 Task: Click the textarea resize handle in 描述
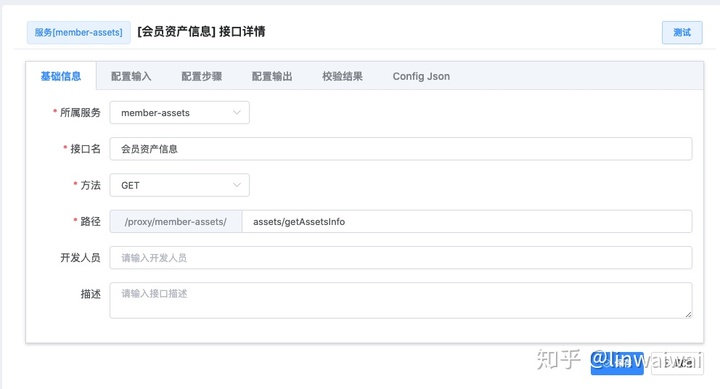click(x=688, y=315)
